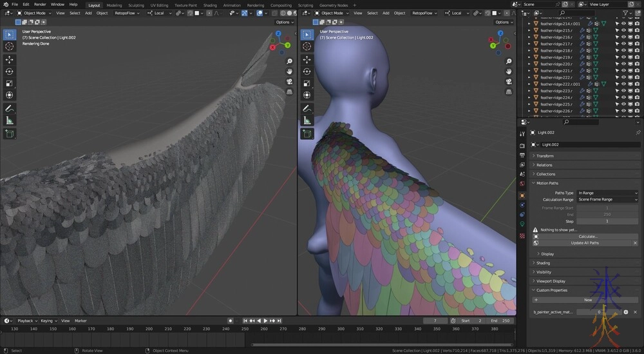
Task: Open the Render menu
Action: pyautogui.click(x=40, y=5)
